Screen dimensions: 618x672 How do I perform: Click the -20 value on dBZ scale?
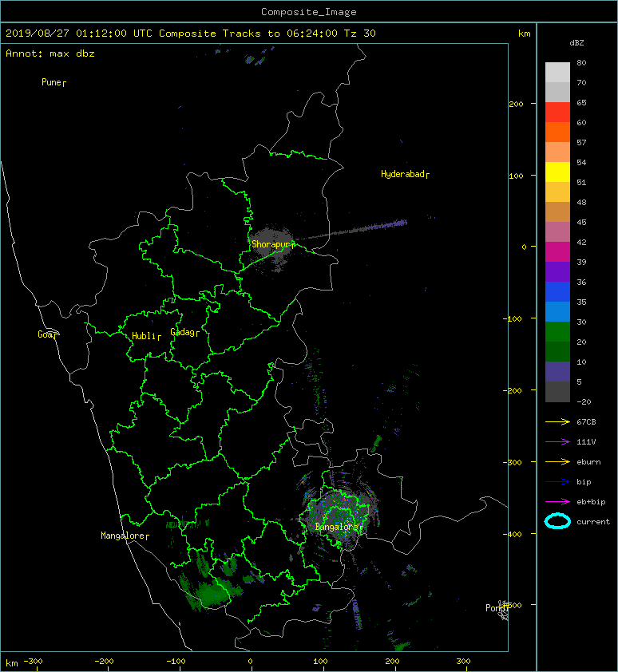[584, 401]
